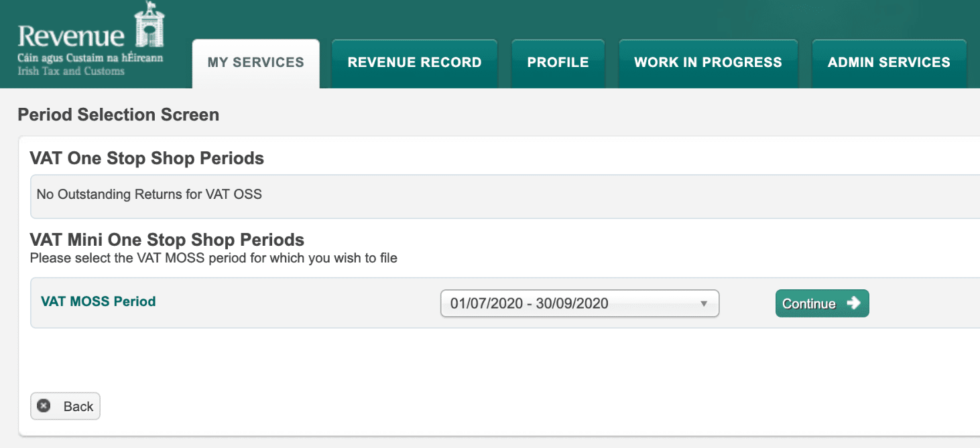Click the VAT MOSS Period label
Viewport: 980px width, 448px height.
tap(99, 301)
